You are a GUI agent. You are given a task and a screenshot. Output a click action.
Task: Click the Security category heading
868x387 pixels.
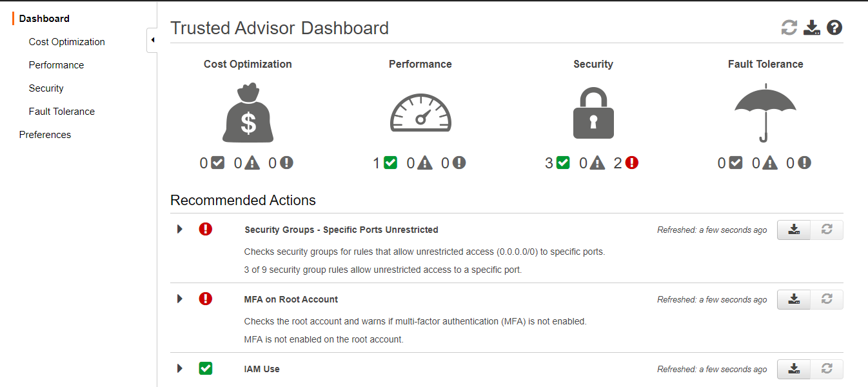pyautogui.click(x=593, y=64)
